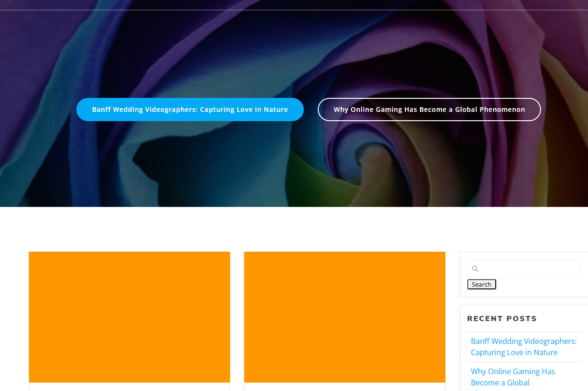Viewport: 588px width, 391px height.
Task: Open the left orange post thumbnail
Action: pyautogui.click(x=130, y=317)
